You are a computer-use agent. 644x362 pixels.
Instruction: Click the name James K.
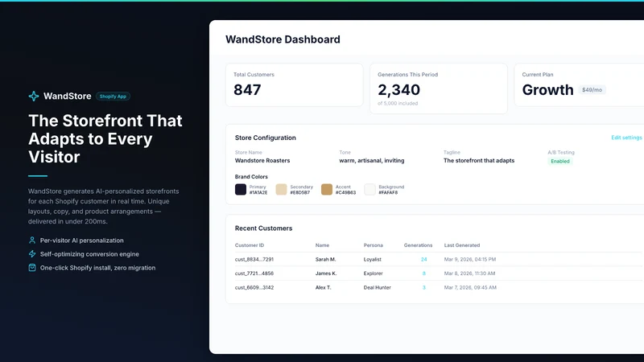(326, 274)
